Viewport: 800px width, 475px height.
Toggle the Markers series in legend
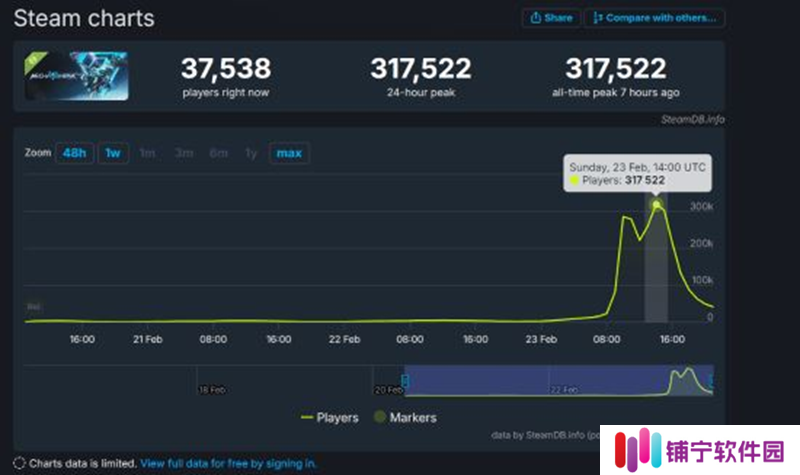(x=406, y=417)
